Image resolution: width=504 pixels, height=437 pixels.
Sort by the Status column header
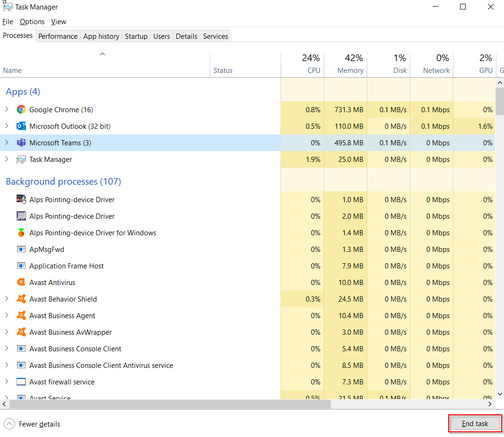245,65
